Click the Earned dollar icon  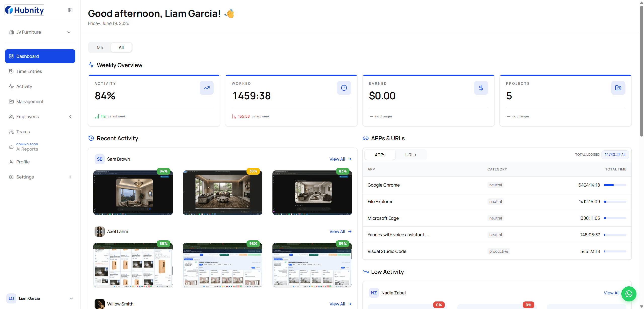coord(481,88)
